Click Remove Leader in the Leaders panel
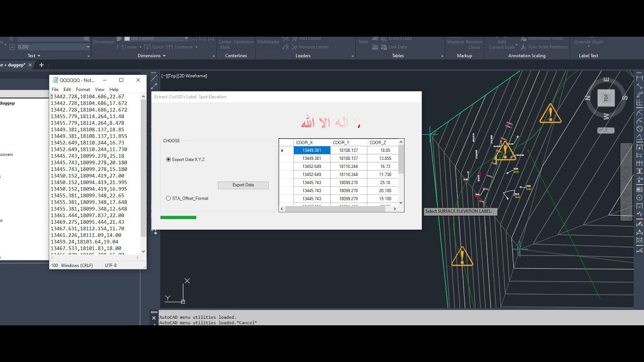Viewport: 644px width, 362px height. [x=309, y=47]
